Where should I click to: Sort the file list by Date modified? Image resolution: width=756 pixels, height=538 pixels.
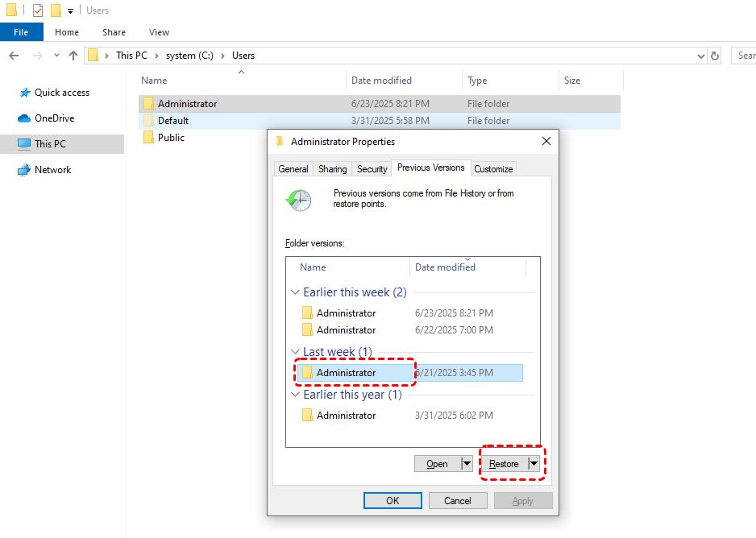404,81
